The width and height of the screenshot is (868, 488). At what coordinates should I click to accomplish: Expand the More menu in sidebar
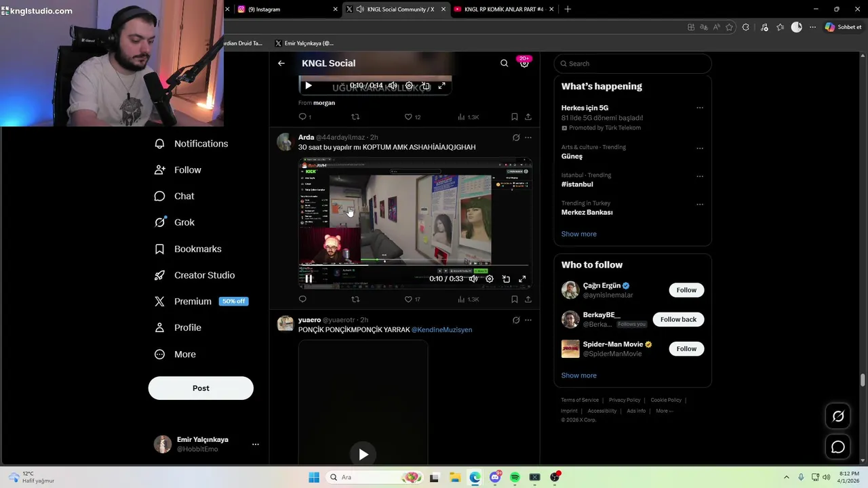click(175, 354)
